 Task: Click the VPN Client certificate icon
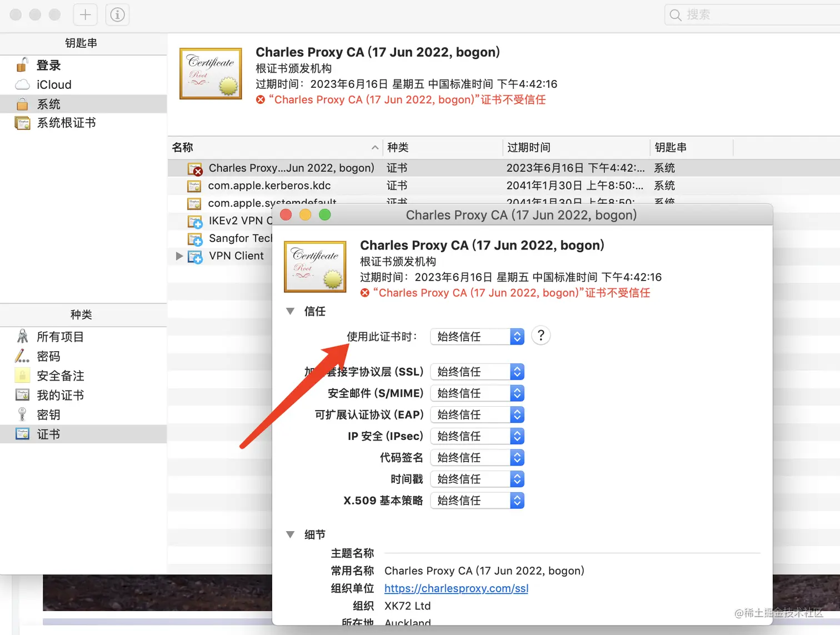point(195,257)
